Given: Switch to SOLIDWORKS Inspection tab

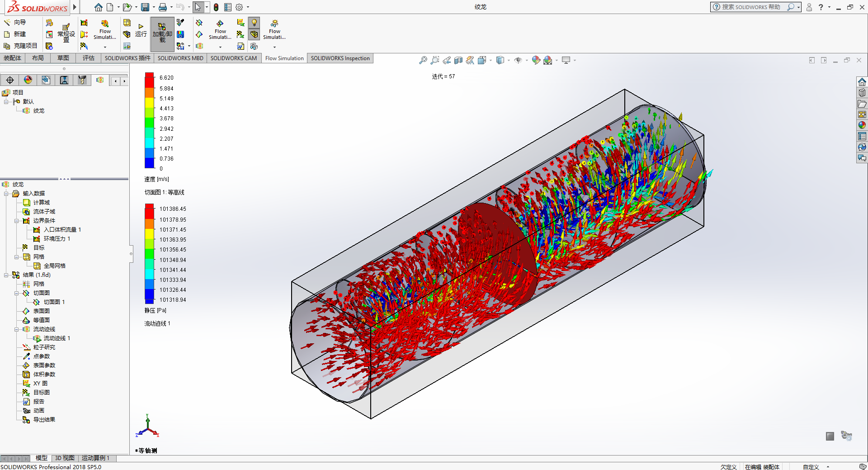Looking at the screenshot, I should pos(340,58).
